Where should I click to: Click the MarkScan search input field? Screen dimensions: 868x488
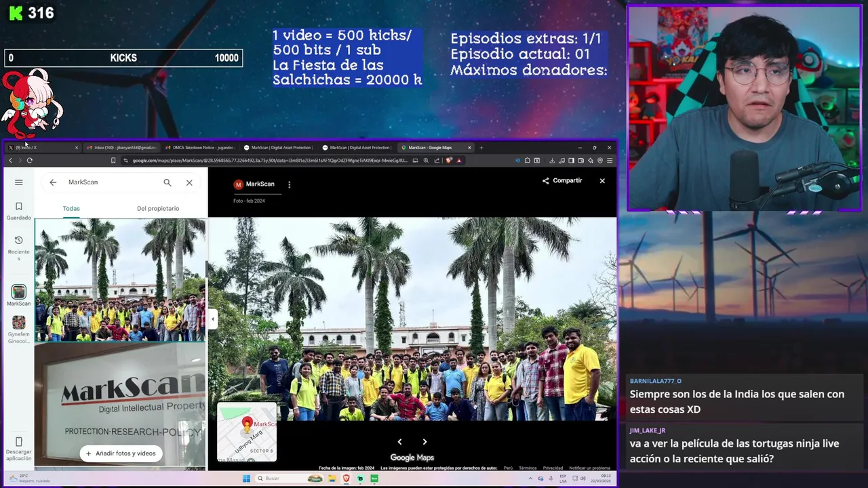point(112,182)
